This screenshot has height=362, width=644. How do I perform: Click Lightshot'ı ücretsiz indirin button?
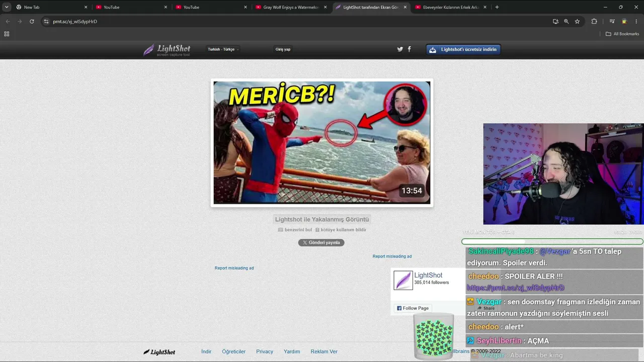[x=463, y=49]
